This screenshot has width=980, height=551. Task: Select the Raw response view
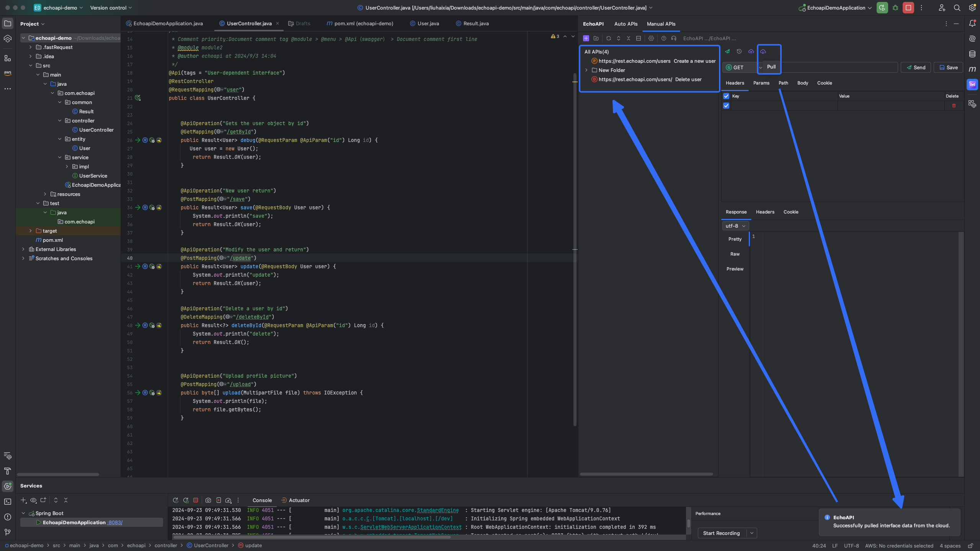click(735, 254)
